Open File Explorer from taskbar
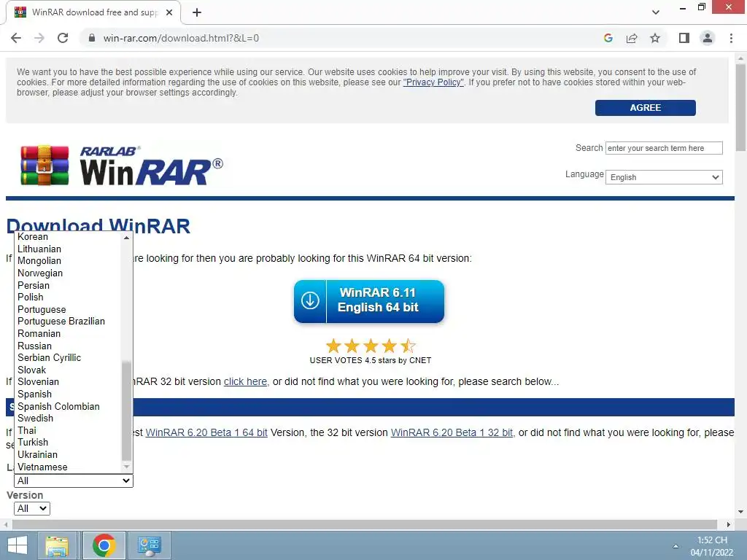Screen dimensions: 747x560 tap(57, 545)
